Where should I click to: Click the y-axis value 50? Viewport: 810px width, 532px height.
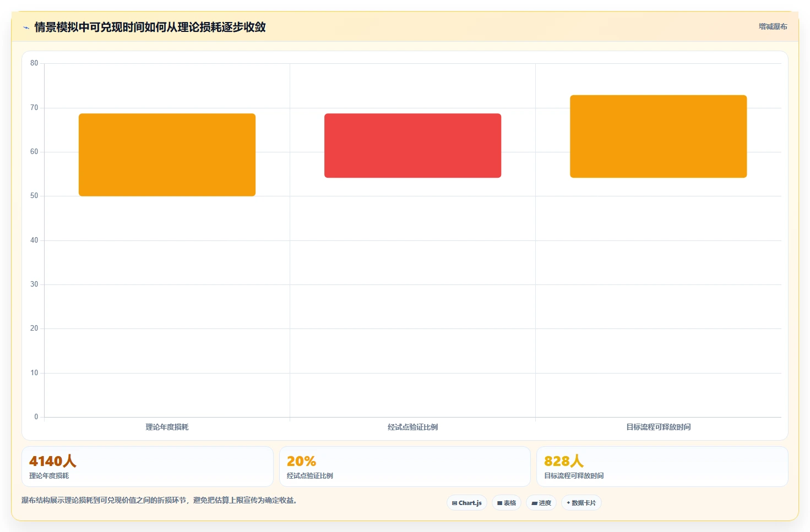pyautogui.click(x=34, y=196)
